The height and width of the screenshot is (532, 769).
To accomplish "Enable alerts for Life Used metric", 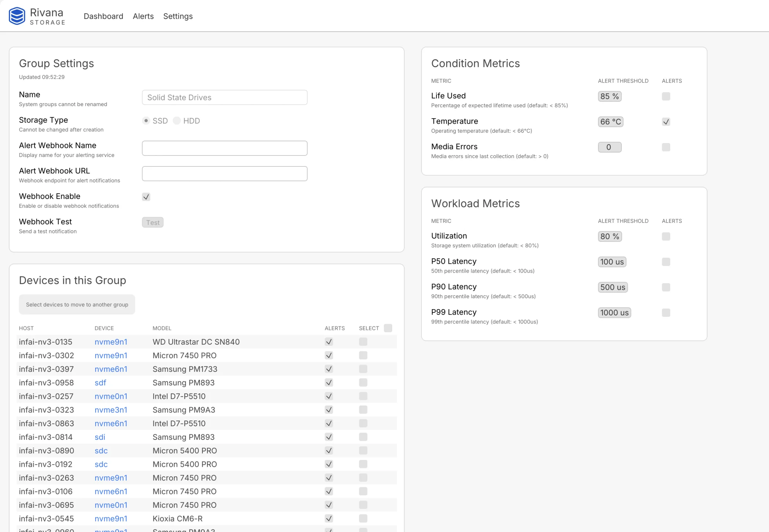I will pyautogui.click(x=666, y=96).
